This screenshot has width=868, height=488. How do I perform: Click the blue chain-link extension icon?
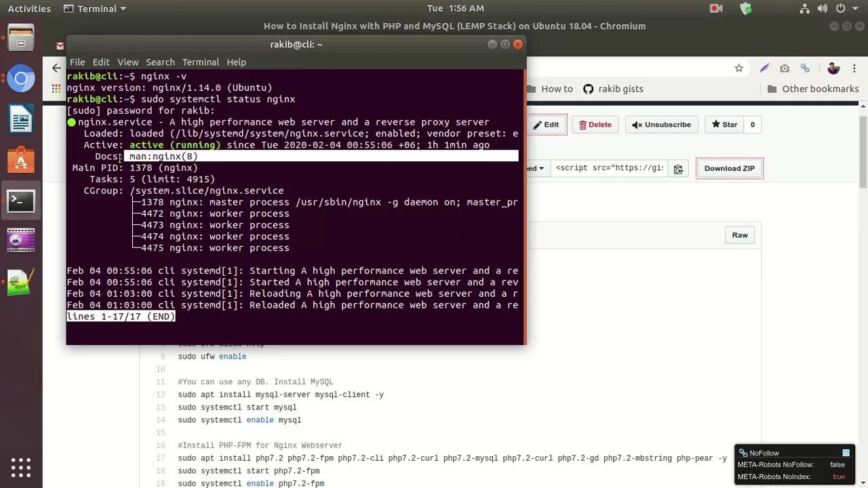point(805,68)
